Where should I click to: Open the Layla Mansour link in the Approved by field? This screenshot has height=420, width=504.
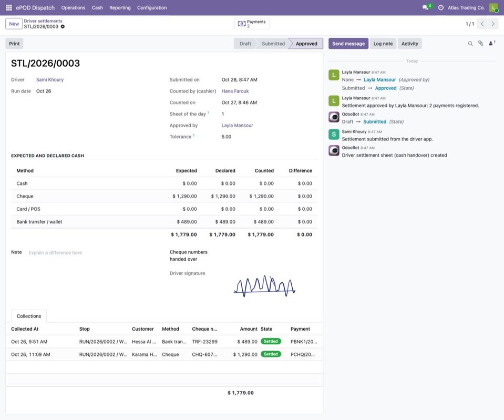coord(237,126)
